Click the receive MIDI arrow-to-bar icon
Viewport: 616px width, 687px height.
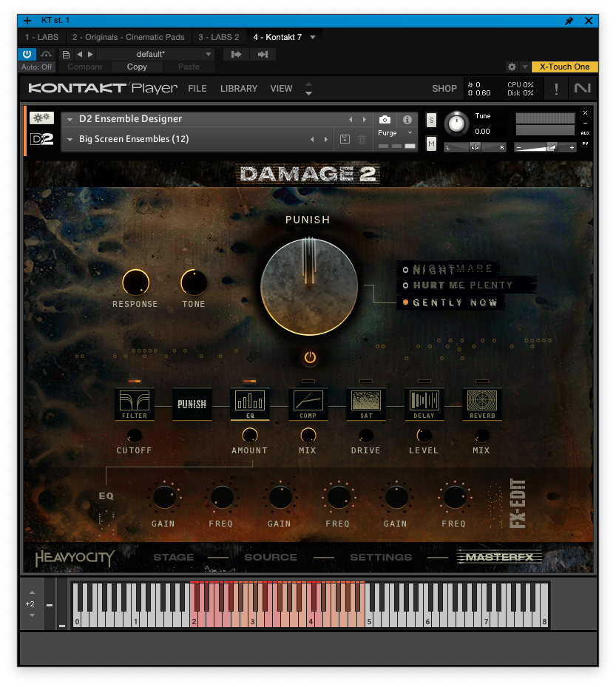click(263, 54)
